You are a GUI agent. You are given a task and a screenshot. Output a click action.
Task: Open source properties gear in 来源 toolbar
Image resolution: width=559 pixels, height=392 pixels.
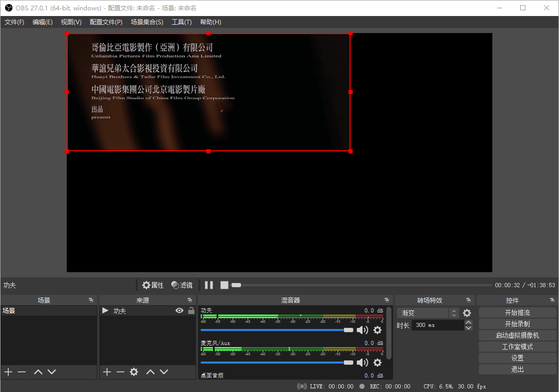134,372
